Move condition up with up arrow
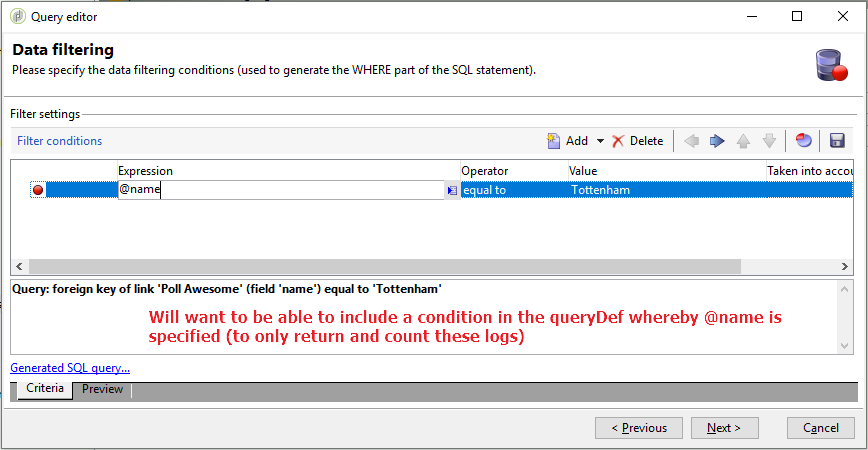This screenshot has width=868, height=450. coord(743,141)
